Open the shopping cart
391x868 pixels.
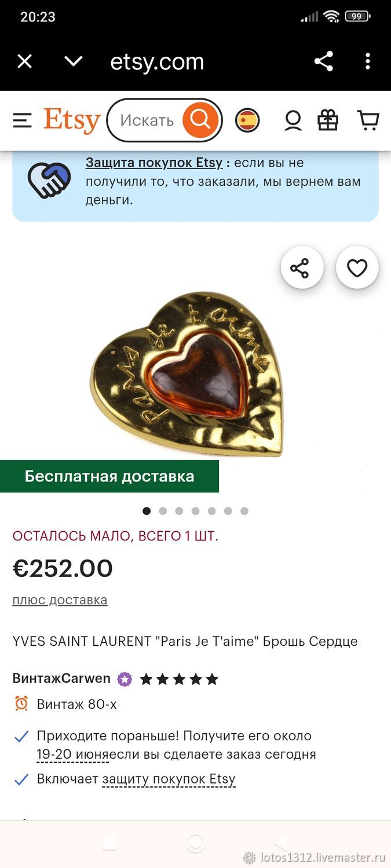click(x=368, y=120)
